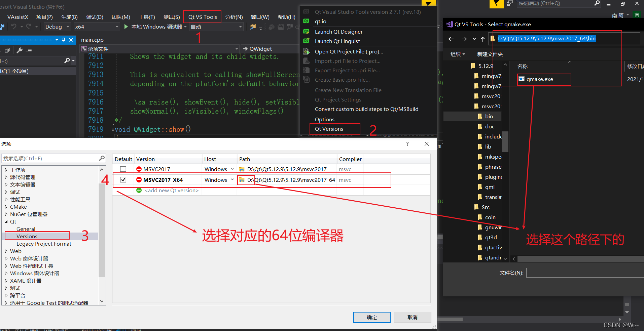Uncheck the MSVC2017_X64 default checkbox

123,180
